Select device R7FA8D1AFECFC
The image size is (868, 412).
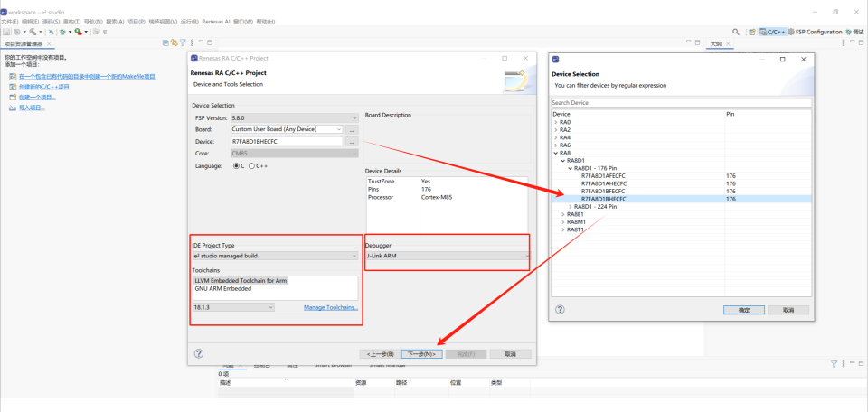(x=603, y=176)
